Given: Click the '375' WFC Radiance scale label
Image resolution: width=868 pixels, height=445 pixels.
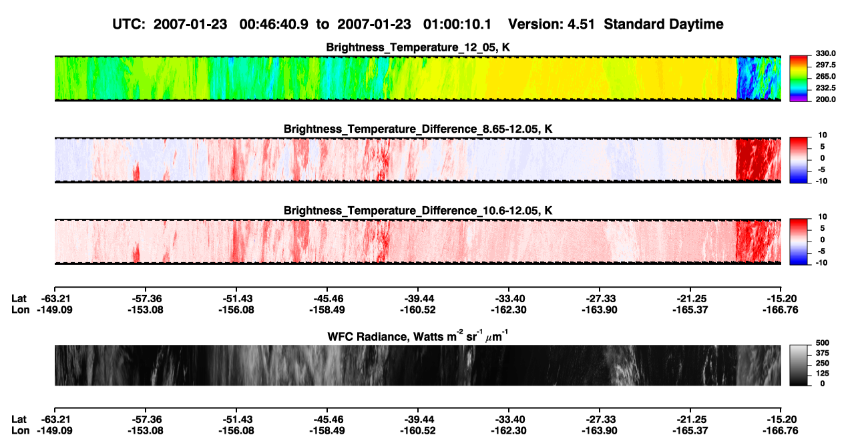Looking at the screenshot, I should [822, 353].
